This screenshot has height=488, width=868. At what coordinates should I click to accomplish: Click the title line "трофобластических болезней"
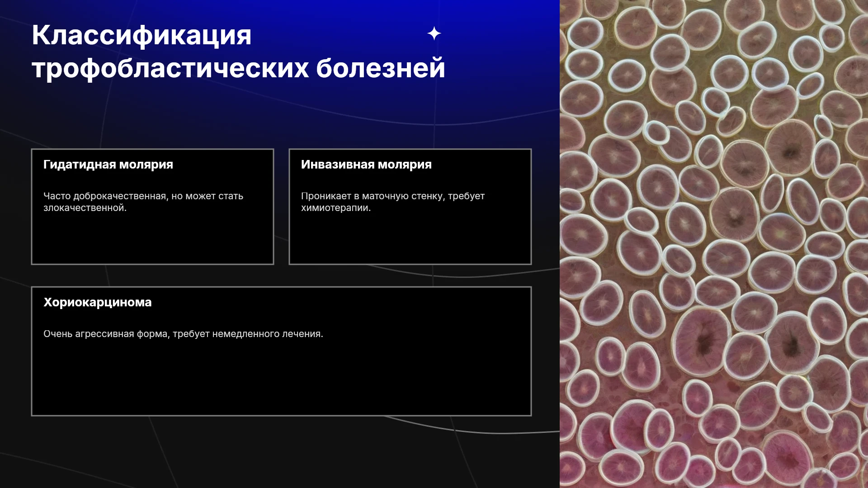coord(238,68)
